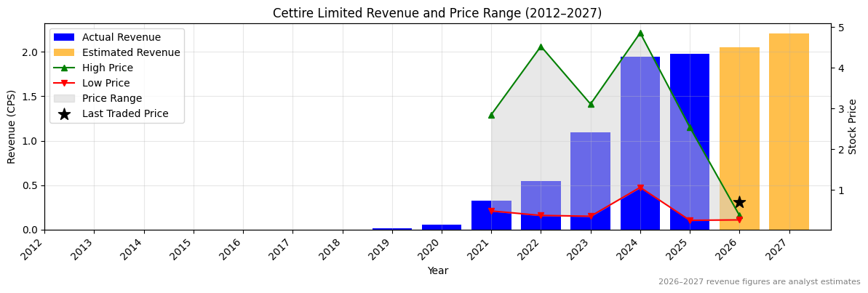The width and height of the screenshot is (868, 293).
Task: Click the gray Price Range legend swatch
Action: click(x=64, y=98)
